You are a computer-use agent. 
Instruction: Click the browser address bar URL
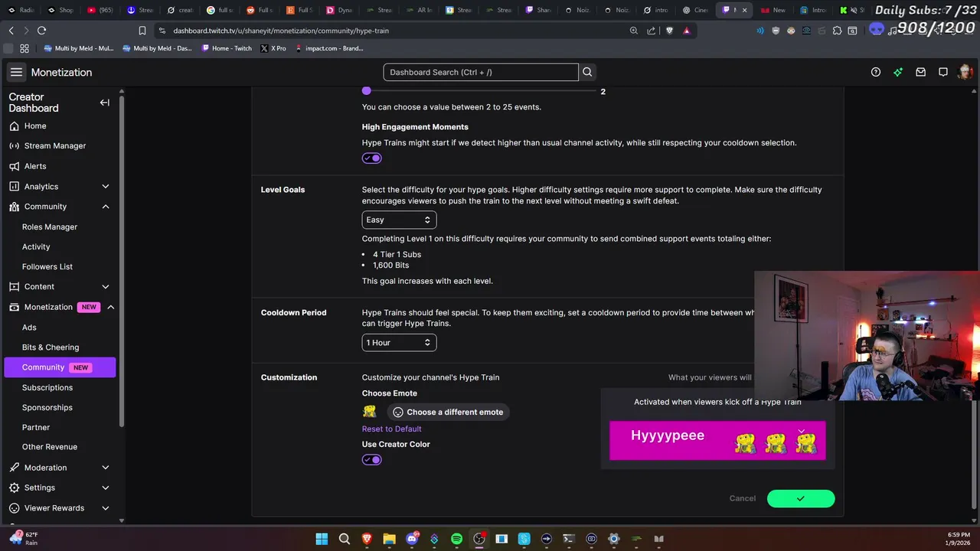pyautogui.click(x=281, y=31)
